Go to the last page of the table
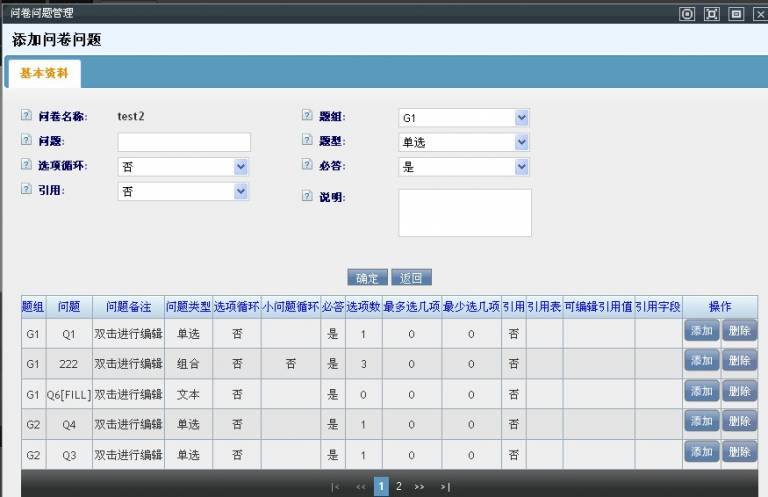Screen dimensions: 768x497 pos(445,486)
